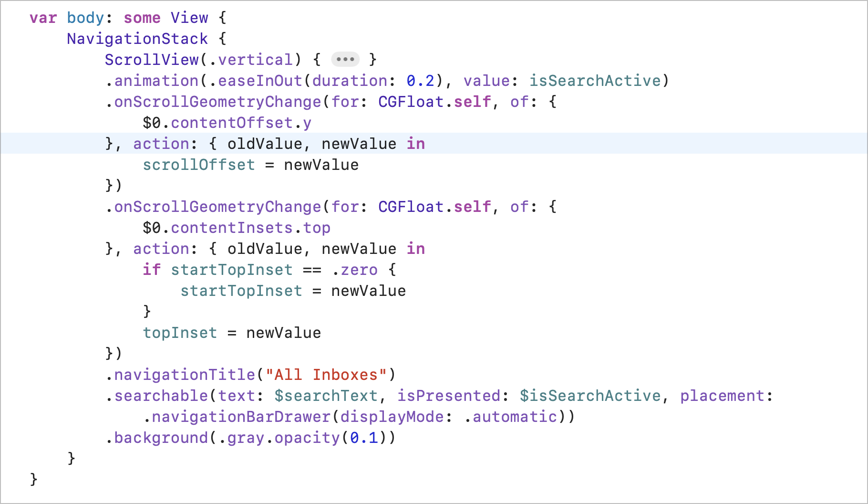The height and width of the screenshot is (504, 868).
Task: Click the 'placement' parameter label
Action: pos(722,396)
